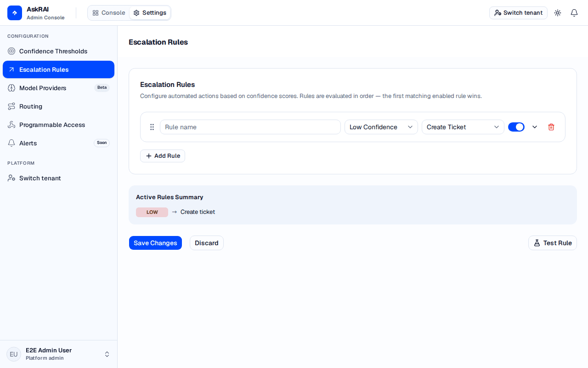588x368 pixels.
Task: Toggle the light/dark theme sun icon
Action: click(558, 13)
